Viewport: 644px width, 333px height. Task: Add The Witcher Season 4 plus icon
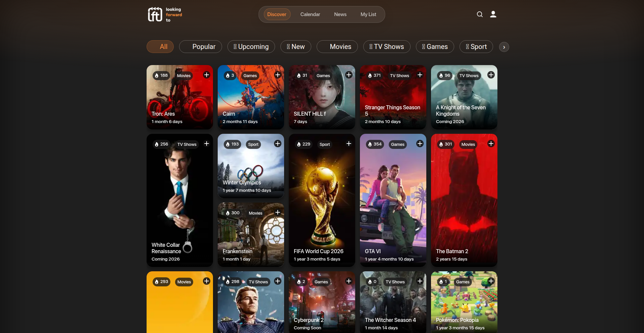point(420,281)
